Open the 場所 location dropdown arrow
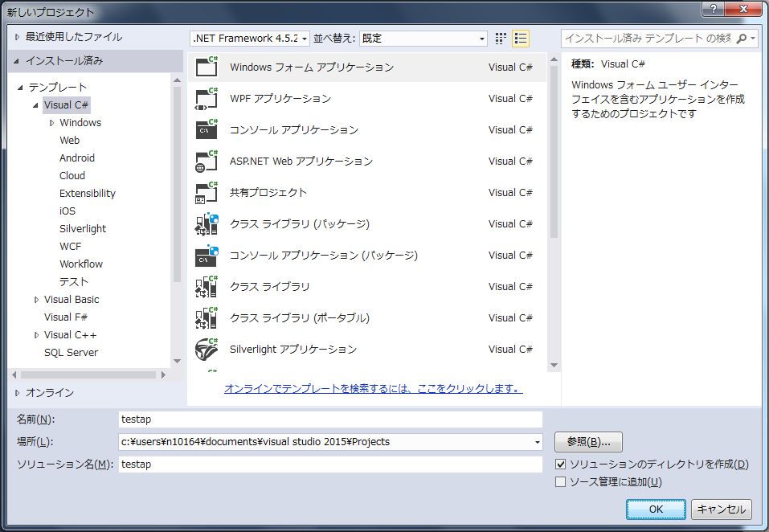Screen dimensions: 769x532 pos(537,442)
